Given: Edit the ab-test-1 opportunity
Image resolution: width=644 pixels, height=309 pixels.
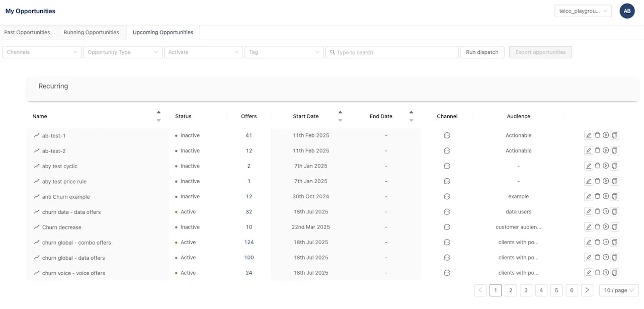Looking at the screenshot, I should 588,135.
